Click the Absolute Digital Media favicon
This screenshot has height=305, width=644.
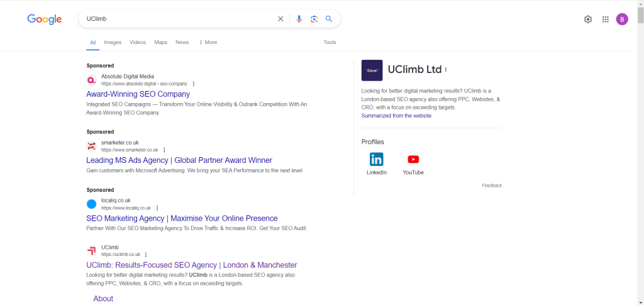tap(92, 80)
